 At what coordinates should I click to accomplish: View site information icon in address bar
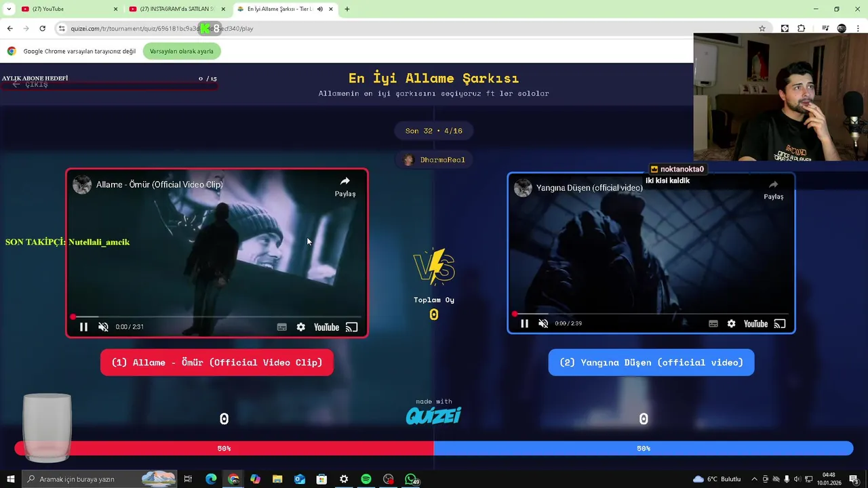point(62,28)
